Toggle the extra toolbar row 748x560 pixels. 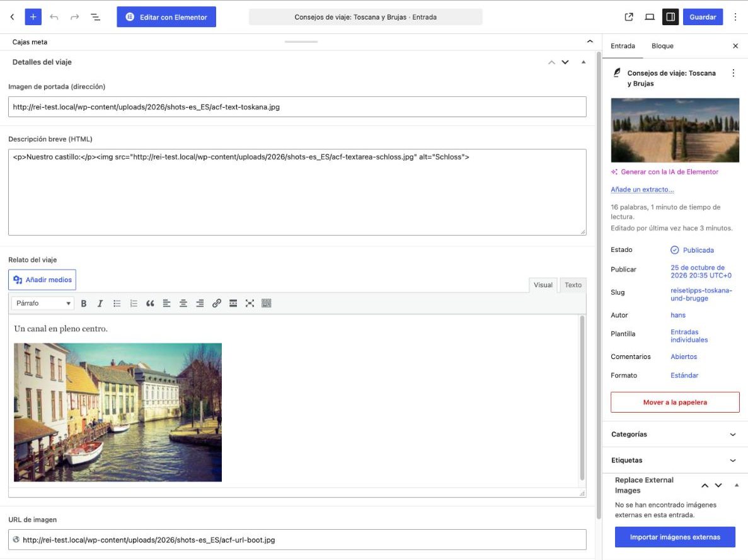click(x=266, y=304)
